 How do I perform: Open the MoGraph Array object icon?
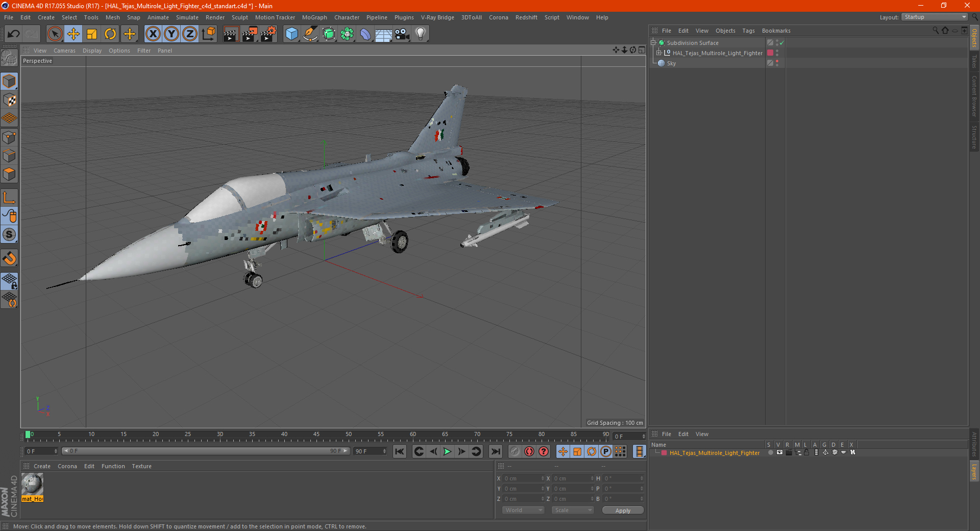coord(347,34)
